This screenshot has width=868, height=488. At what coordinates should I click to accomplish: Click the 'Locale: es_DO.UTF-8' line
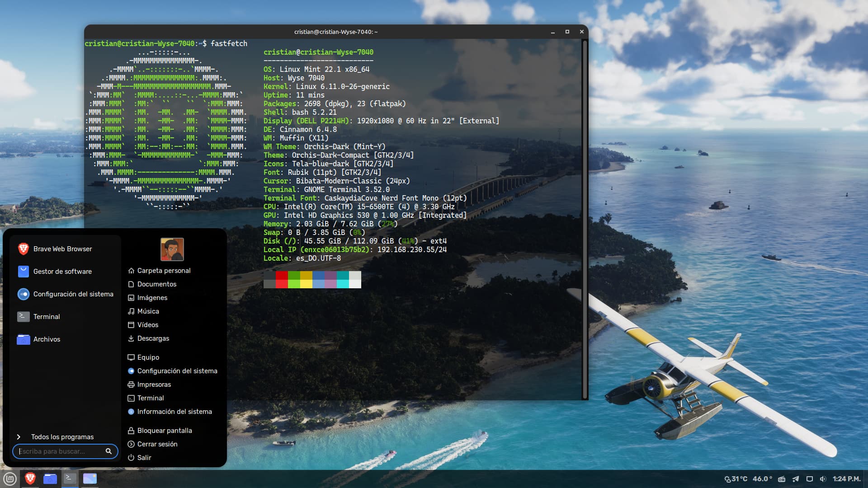(302, 258)
